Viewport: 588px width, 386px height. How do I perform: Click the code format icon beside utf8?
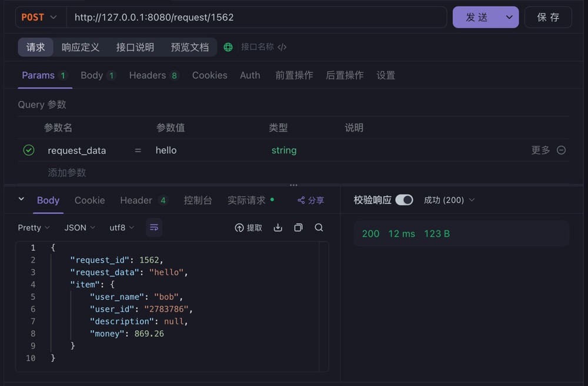click(x=153, y=227)
